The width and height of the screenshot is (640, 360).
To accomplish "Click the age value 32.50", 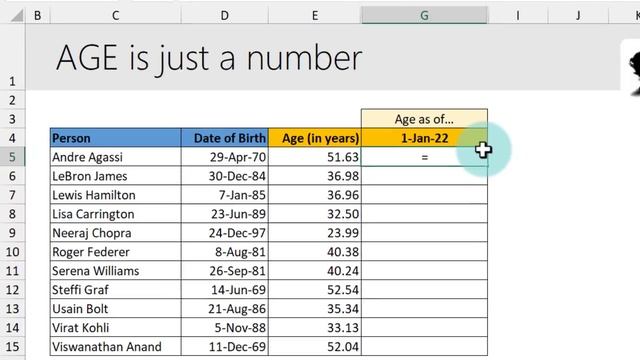I will pyautogui.click(x=315, y=214).
